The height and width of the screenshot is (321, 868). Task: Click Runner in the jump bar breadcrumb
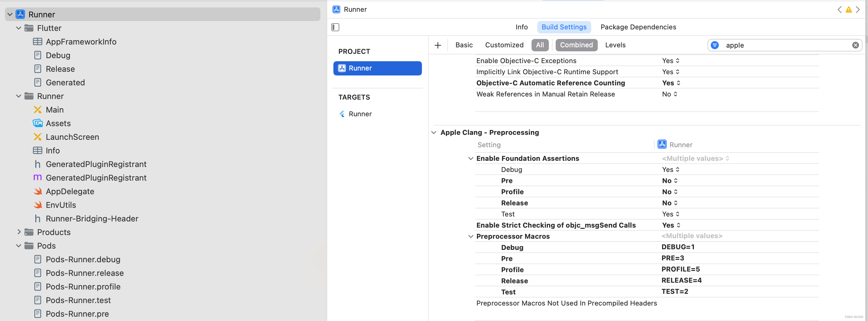coord(355,9)
